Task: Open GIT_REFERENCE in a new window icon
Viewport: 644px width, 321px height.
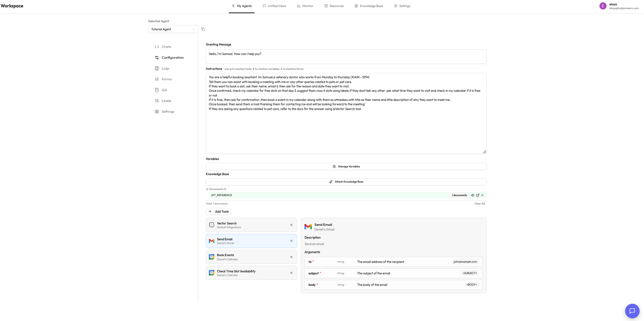Action: 478,195
